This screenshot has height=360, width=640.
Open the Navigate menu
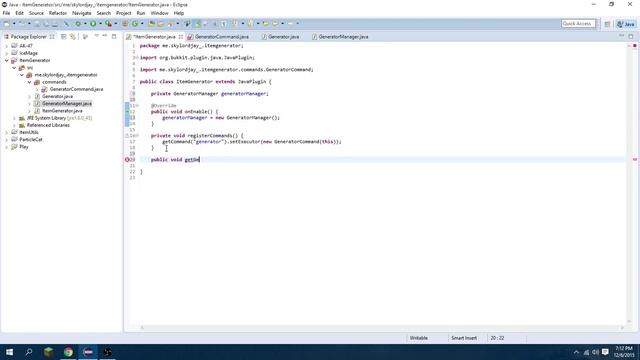coord(82,13)
